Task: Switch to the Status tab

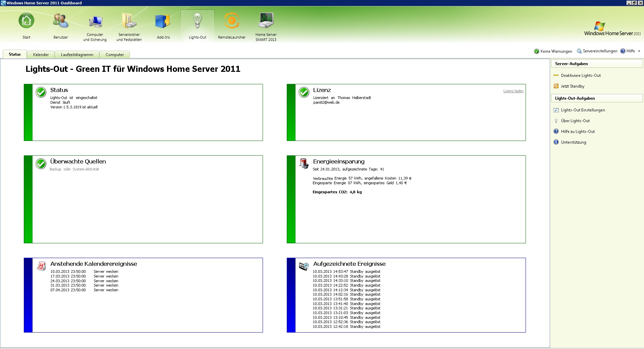Action: [15, 54]
